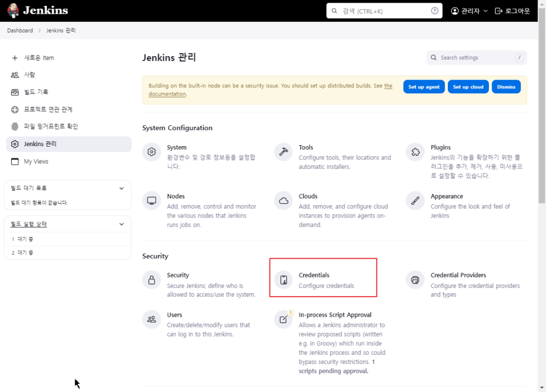Click the slash shortcut hint in Search settings
Image resolution: width=546 pixels, height=392 pixels.
pyautogui.click(x=519, y=58)
